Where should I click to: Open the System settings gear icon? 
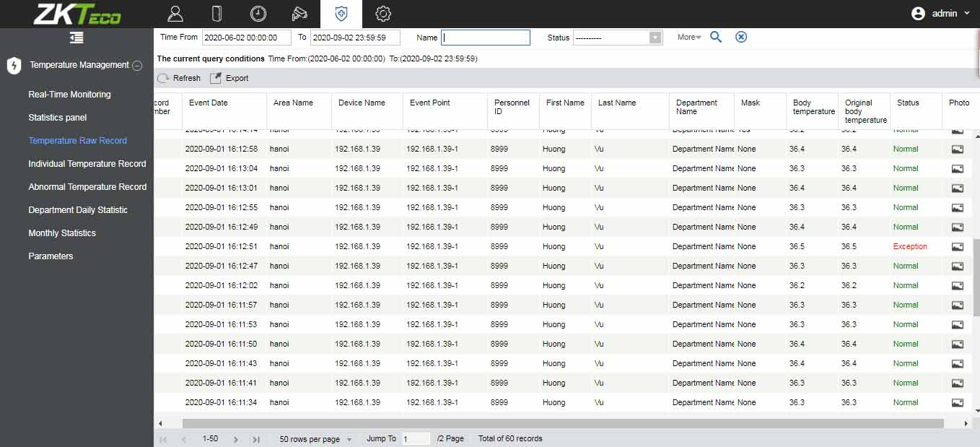click(383, 14)
